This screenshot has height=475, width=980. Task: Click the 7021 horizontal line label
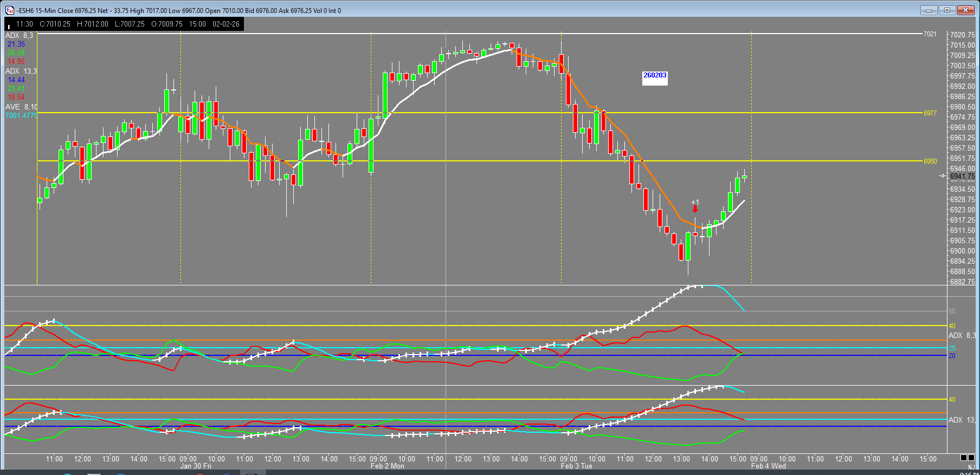pos(930,34)
